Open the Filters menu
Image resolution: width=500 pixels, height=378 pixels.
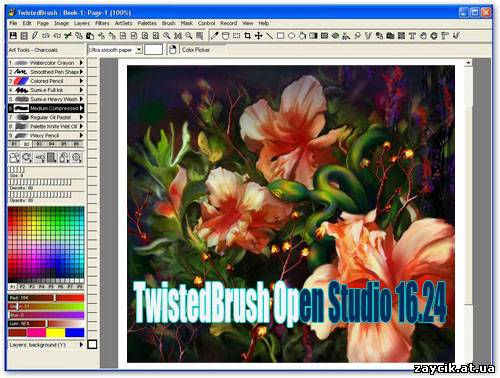[102, 23]
